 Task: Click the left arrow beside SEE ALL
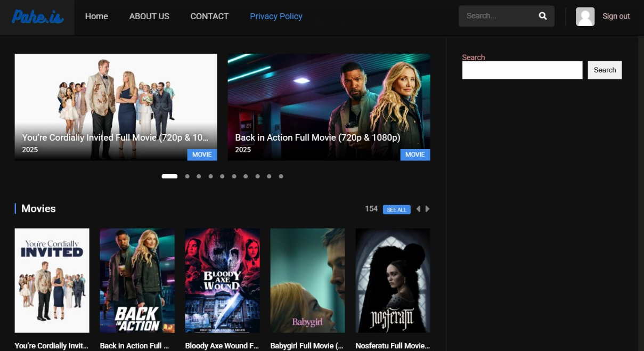[418, 209]
